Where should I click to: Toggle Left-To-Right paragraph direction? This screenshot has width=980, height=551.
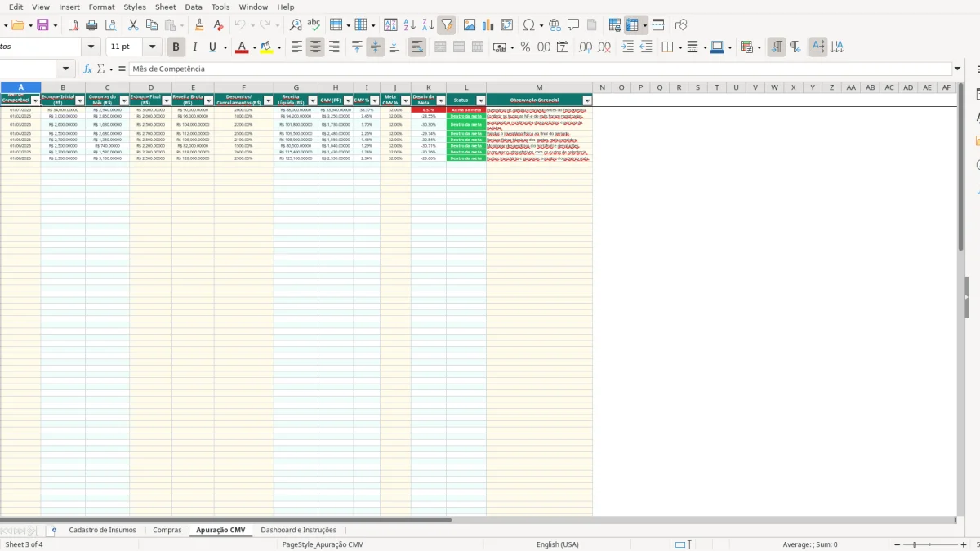tap(776, 47)
